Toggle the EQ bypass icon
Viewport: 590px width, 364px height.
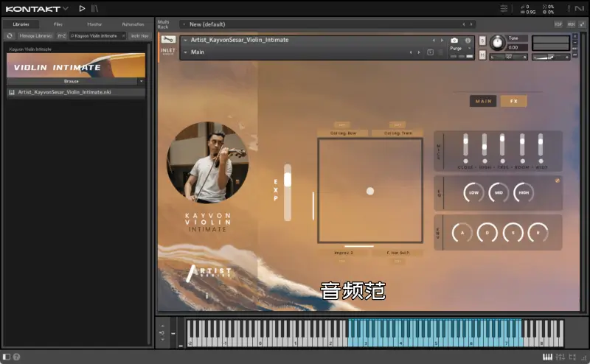tap(558, 181)
